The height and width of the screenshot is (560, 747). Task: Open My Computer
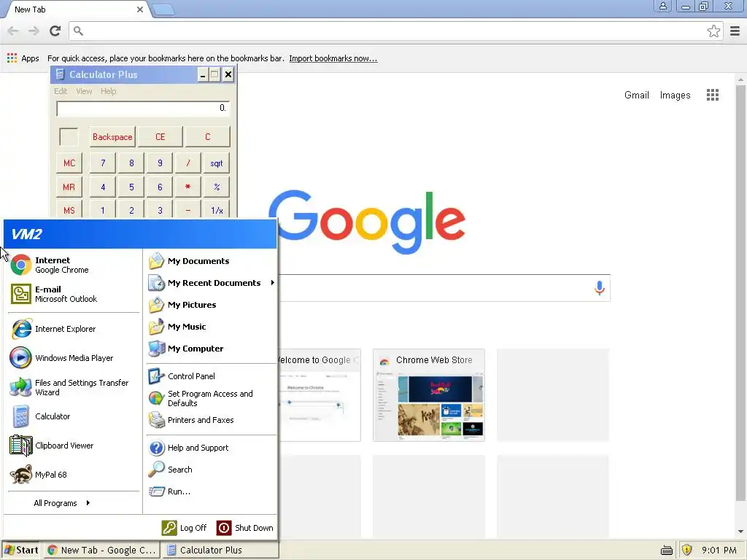coord(211,349)
